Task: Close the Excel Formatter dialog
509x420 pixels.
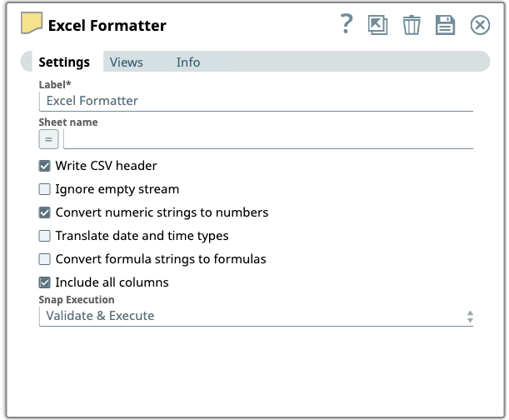Action: point(480,25)
